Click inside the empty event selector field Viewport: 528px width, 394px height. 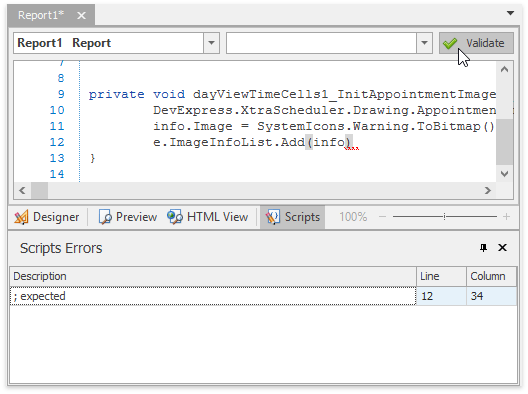(321, 43)
